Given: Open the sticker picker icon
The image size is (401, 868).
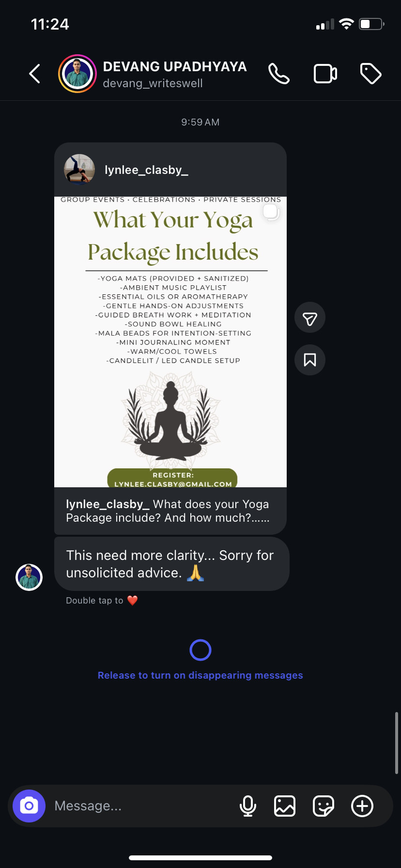Looking at the screenshot, I should (324, 806).
